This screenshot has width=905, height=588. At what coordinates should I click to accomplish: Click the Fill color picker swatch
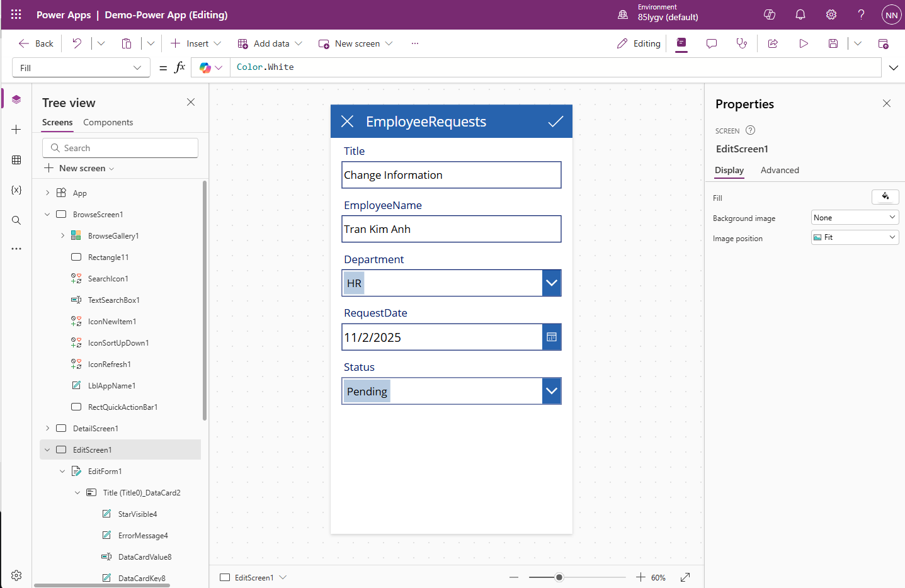tap(885, 197)
